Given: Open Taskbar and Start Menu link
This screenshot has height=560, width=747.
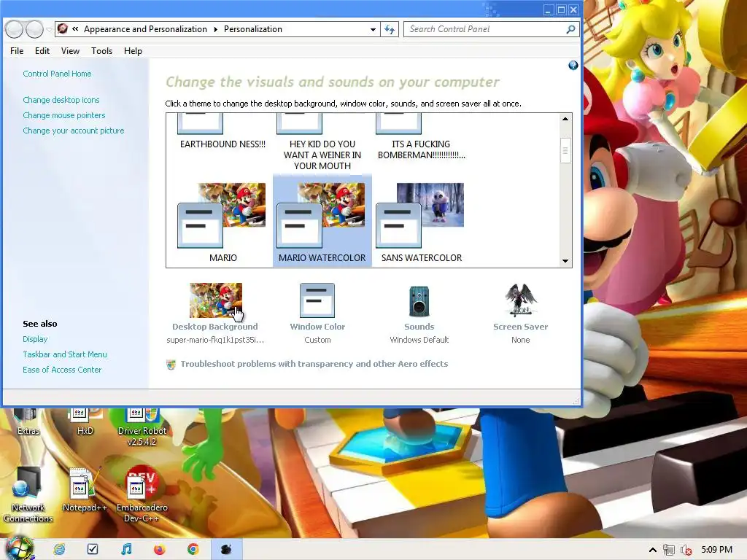Looking at the screenshot, I should click(65, 354).
